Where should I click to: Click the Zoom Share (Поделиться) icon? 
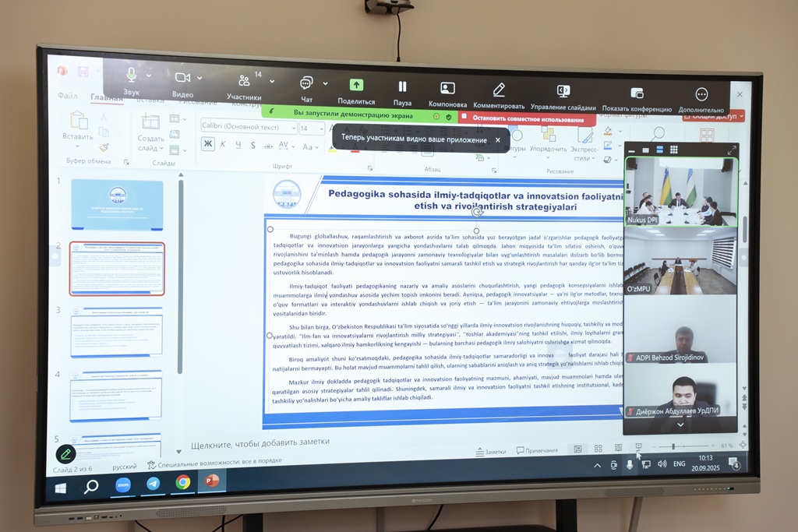[356, 86]
